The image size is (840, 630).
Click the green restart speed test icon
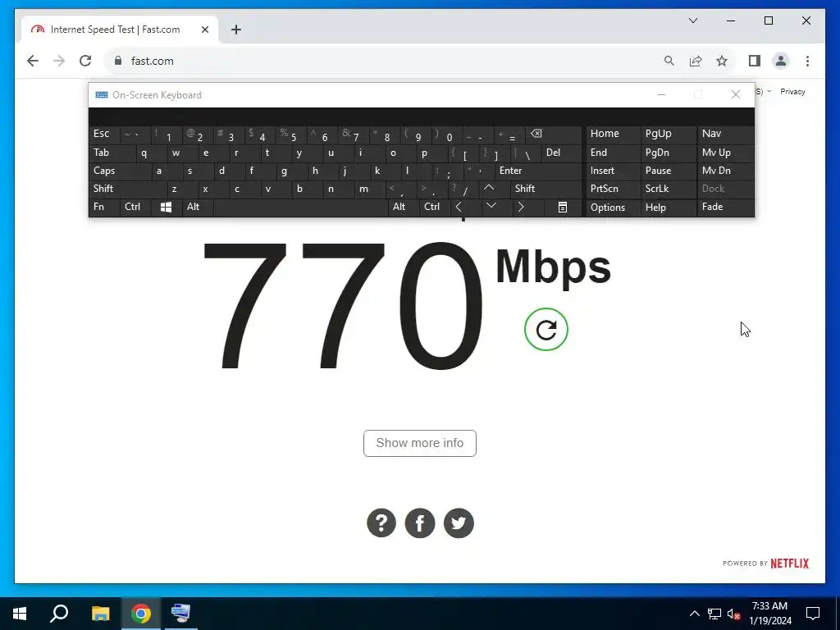pos(546,330)
